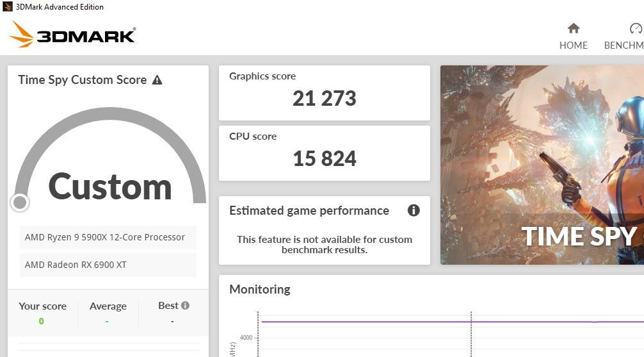Click the Best score label

168,306
